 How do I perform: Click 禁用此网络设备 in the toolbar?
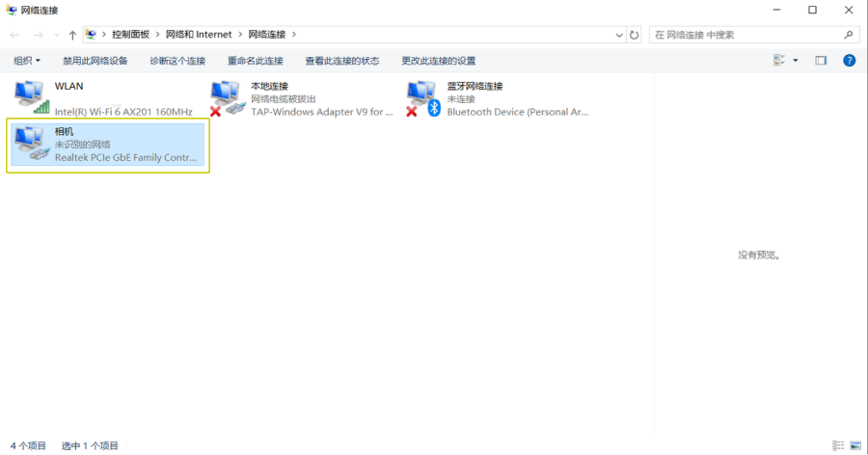tap(95, 61)
